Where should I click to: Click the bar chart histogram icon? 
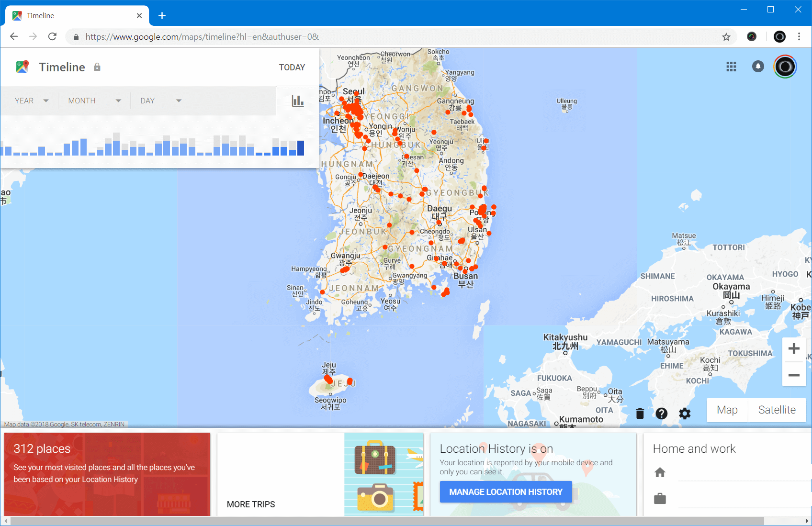tap(298, 101)
